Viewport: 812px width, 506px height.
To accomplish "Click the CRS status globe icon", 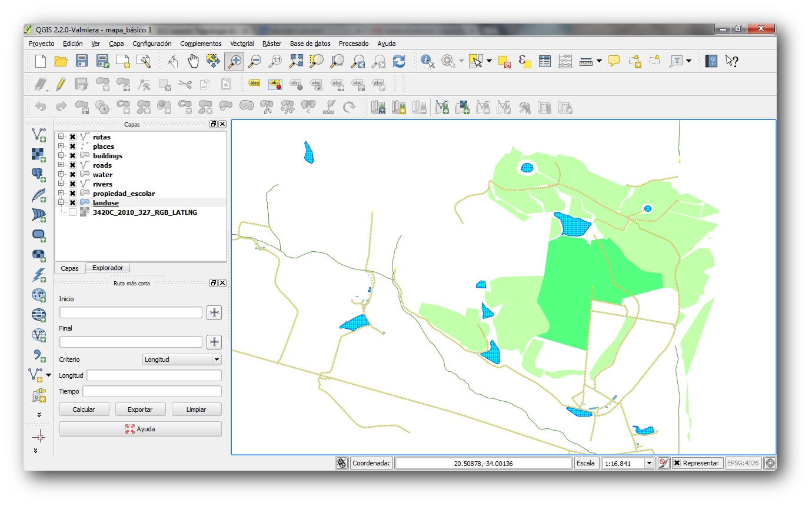I will 770,463.
